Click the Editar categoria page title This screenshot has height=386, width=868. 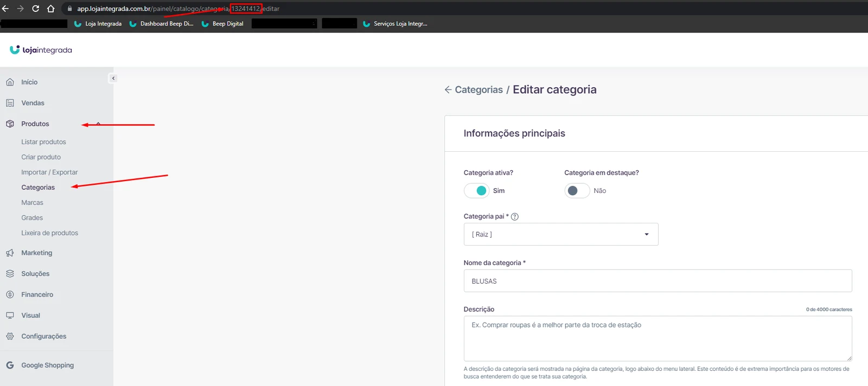pos(554,89)
